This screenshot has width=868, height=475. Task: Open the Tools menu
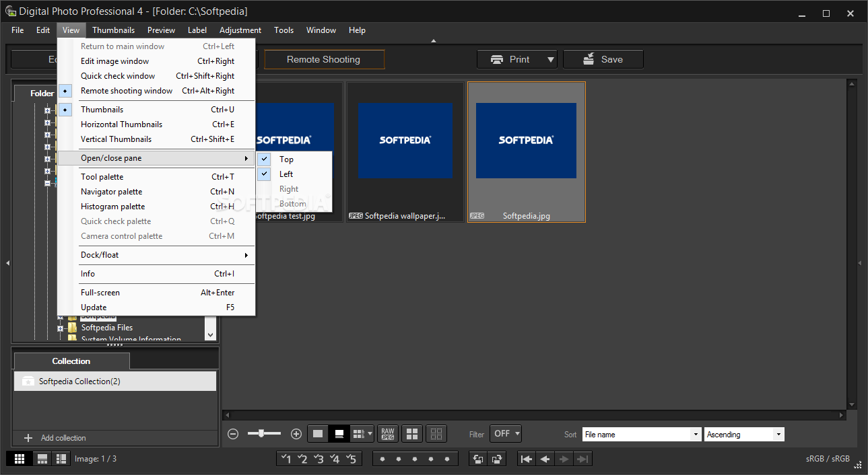tap(283, 30)
